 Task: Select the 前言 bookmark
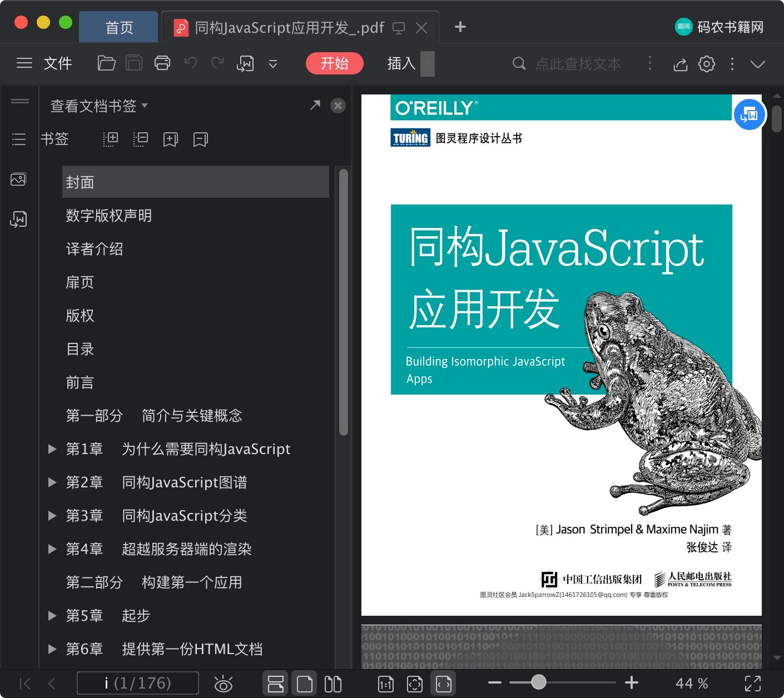pyautogui.click(x=80, y=382)
